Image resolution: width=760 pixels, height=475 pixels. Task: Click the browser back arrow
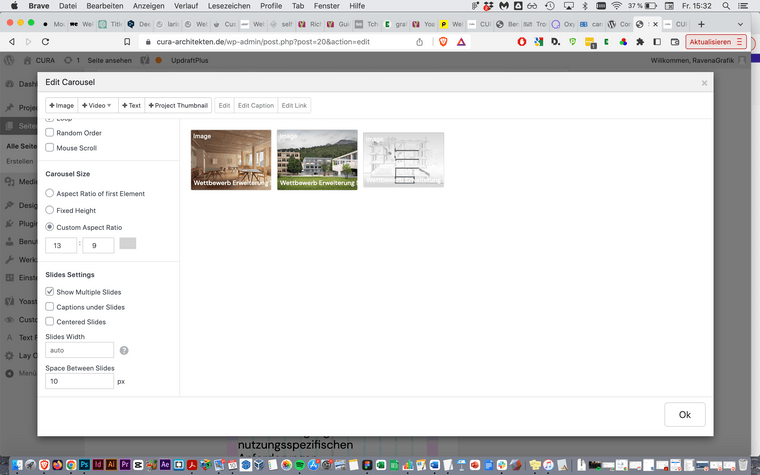pos(11,42)
